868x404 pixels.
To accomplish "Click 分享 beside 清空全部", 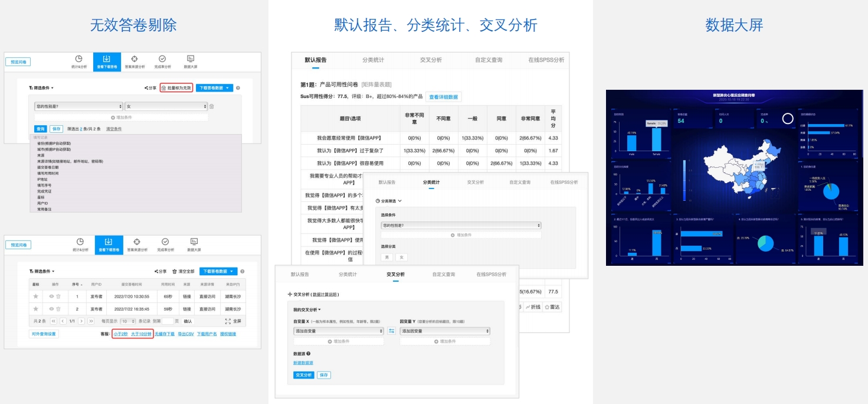I will tap(161, 271).
